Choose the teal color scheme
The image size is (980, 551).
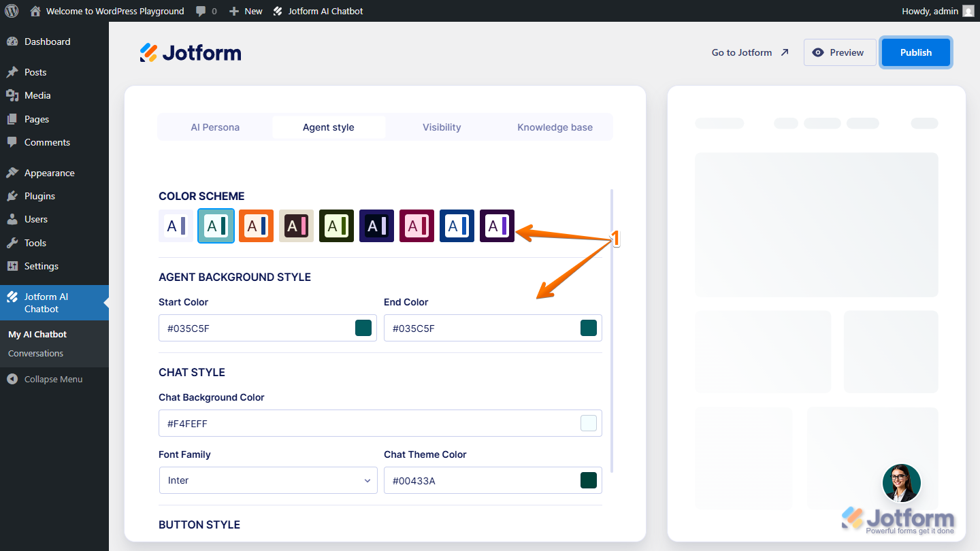[x=216, y=226]
